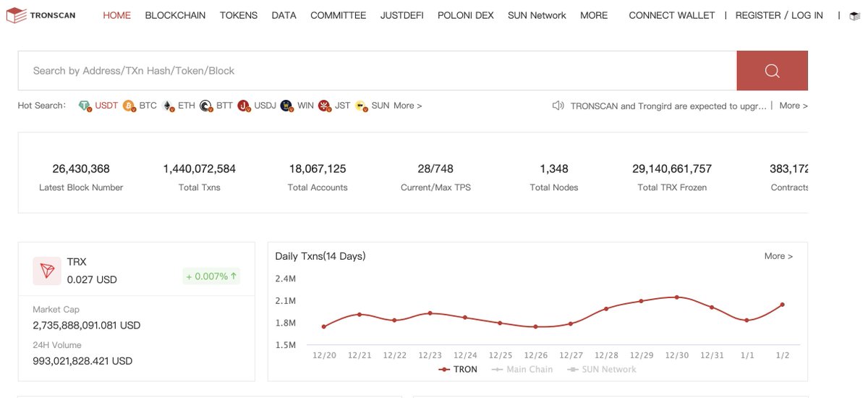Image resolution: width=868 pixels, height=398 pixels.
Task: Click the red TRX logo icon
Action: tap(47, 271)
